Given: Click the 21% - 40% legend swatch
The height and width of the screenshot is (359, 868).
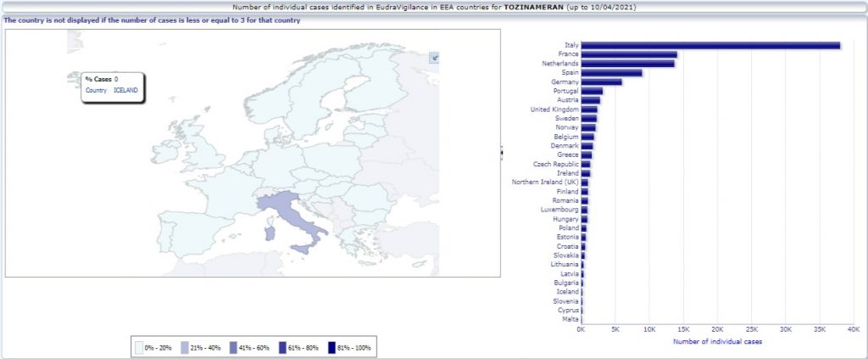Looking at the screenshot, I should [x=186, y=347].
